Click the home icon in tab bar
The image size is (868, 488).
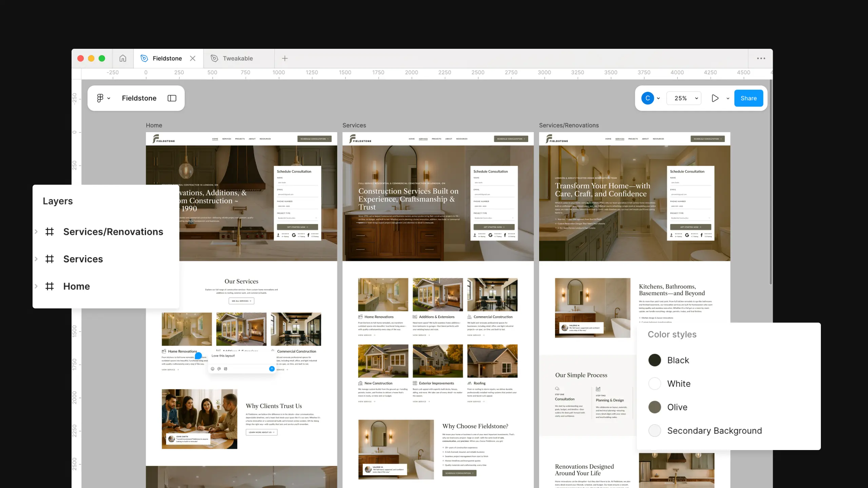pyautogui.click(x=123, y=58)
